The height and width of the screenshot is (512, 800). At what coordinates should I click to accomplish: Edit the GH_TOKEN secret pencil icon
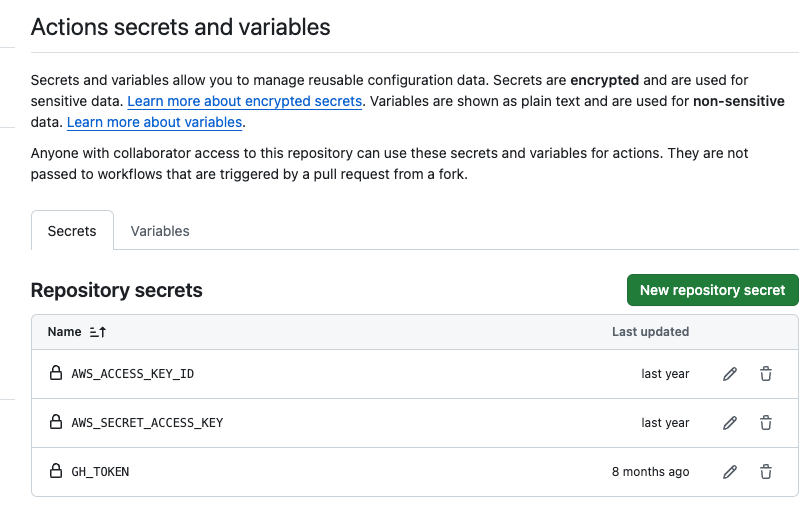730,472
